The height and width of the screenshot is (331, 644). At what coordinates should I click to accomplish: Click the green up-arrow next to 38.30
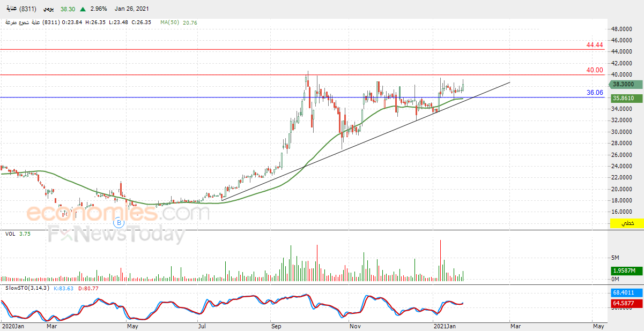pyautogui.click(x=55, y=9)
